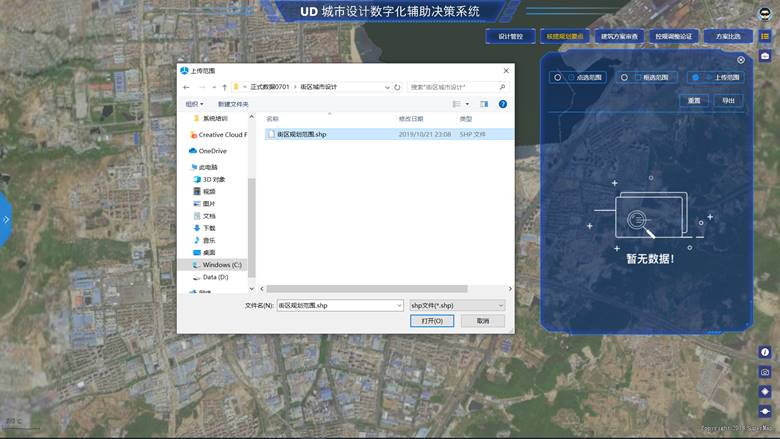780x439 pixels.
Task: Click the 新建文件夹 toolbar item
Action: (233, 104)
